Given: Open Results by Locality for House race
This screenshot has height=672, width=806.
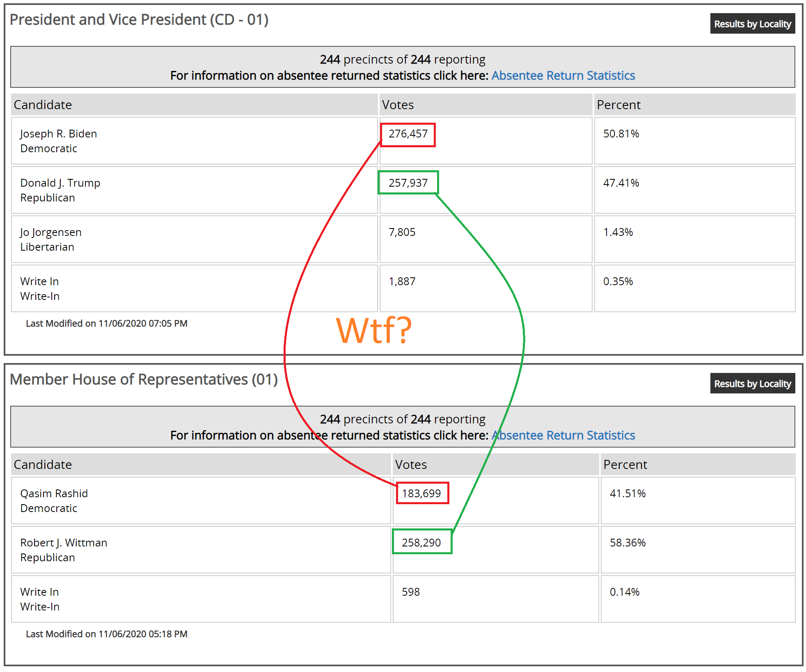Looking at the screenshot, I should coord(752,384).
